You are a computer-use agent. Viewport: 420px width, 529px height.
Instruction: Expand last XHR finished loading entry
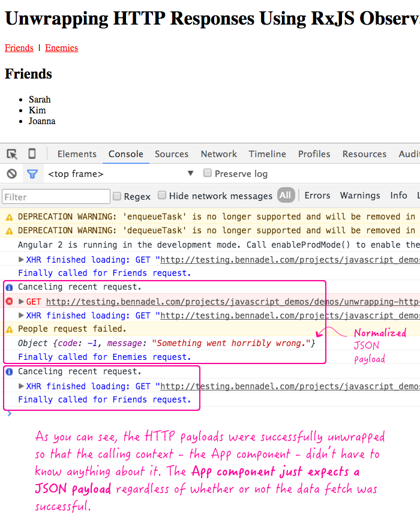[x=21, y=386]
